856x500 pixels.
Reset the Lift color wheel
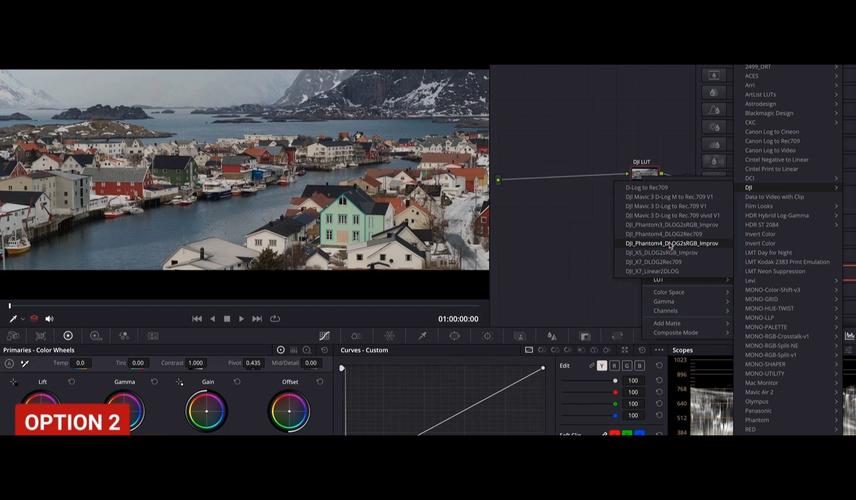72,382
